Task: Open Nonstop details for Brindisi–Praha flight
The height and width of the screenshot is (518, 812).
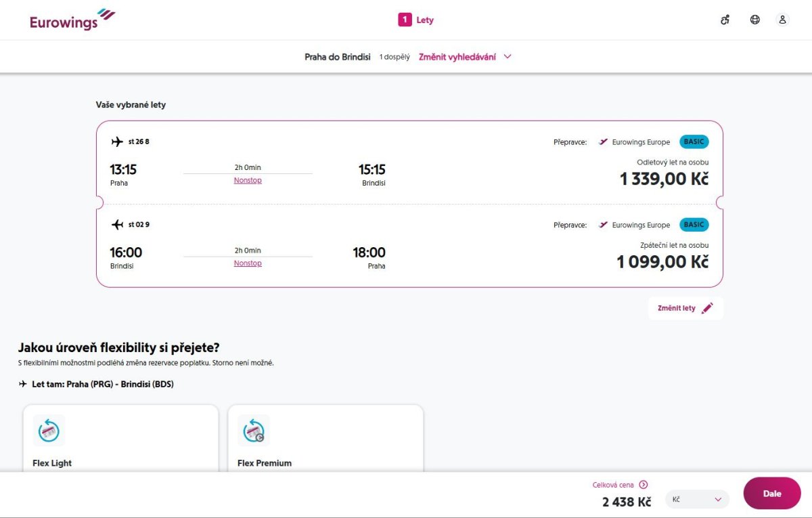Action: (248, 263)
